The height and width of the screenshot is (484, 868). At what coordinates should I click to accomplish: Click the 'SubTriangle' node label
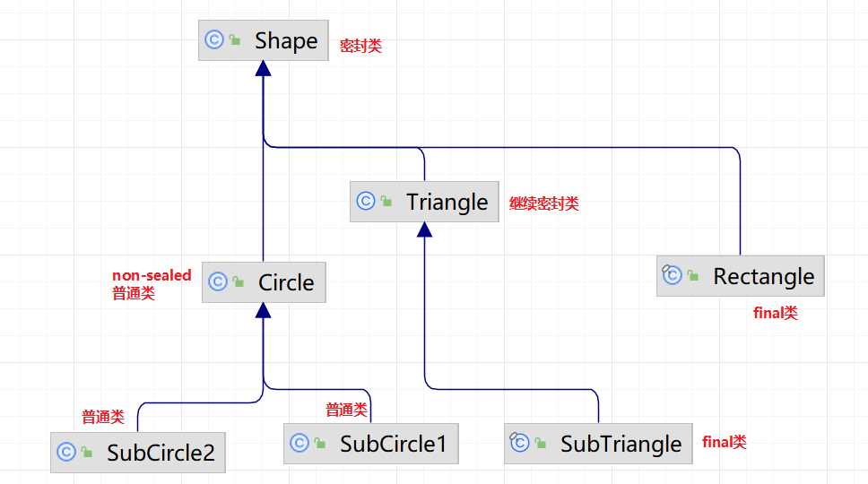pos(621,445)
